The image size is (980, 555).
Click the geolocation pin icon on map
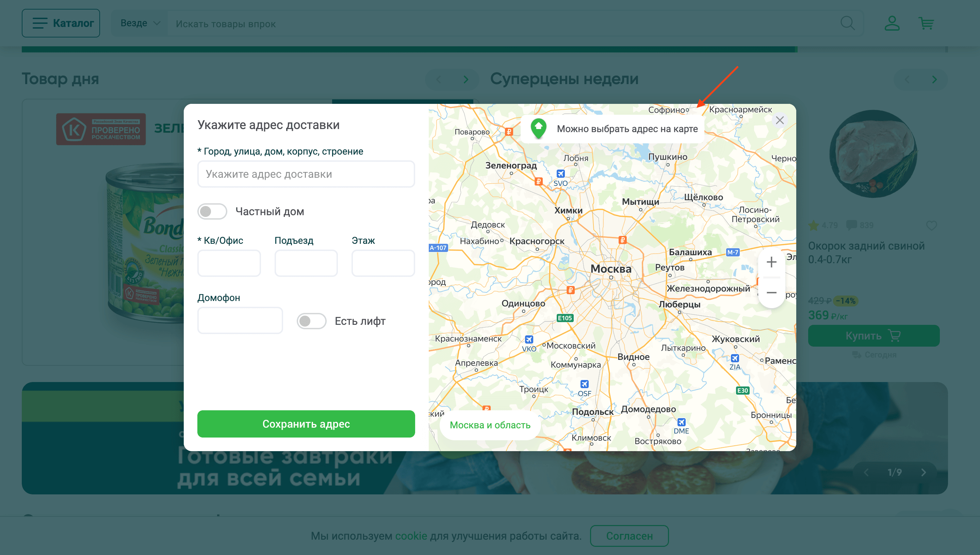(x=538, y=129)
